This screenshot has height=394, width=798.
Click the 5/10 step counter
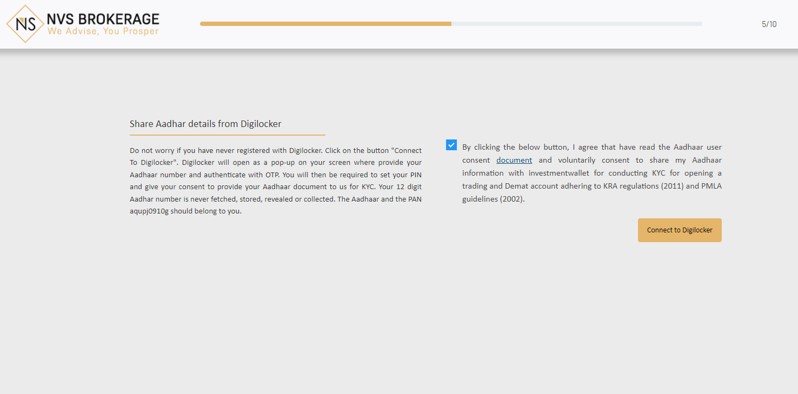pos(769,24)
